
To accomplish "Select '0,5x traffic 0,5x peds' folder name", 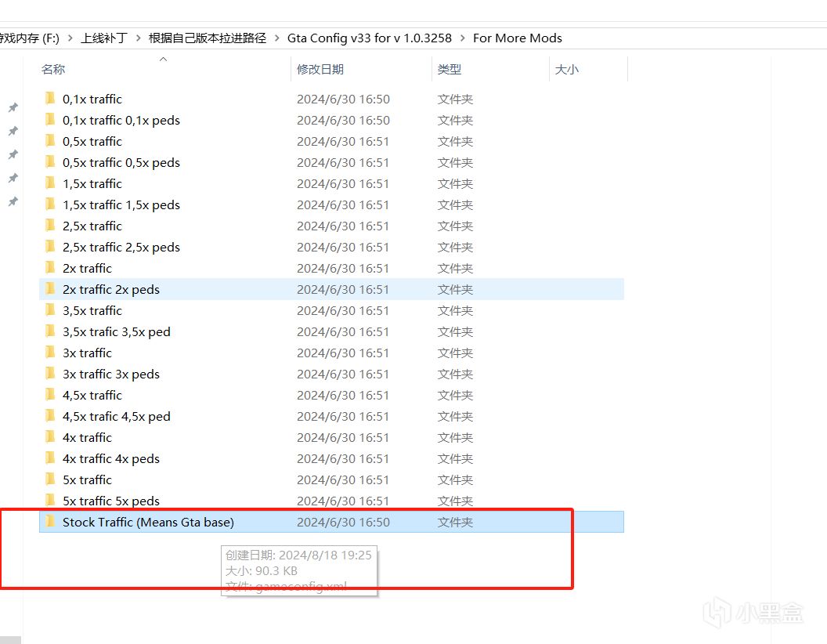I will click(121, 162).
